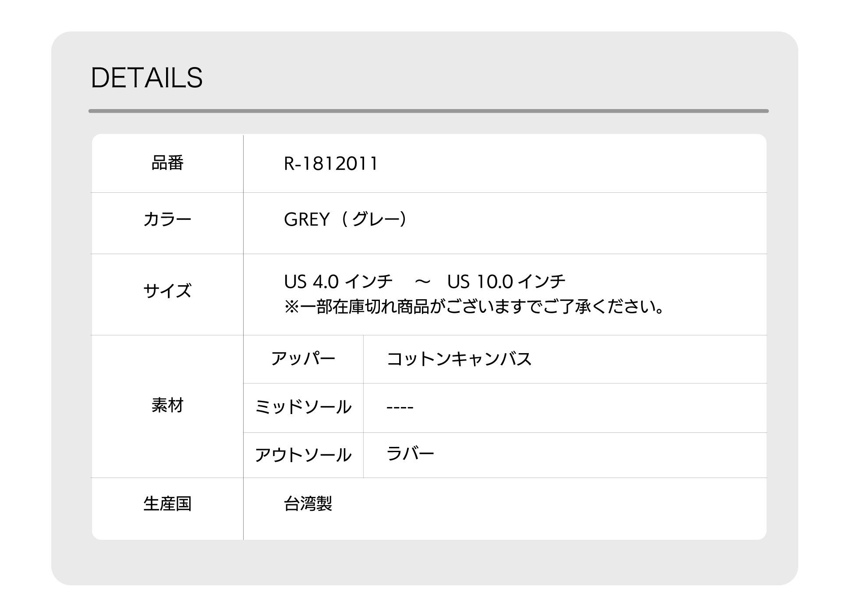Select the 素材 label cell

(x=167, y=407)
